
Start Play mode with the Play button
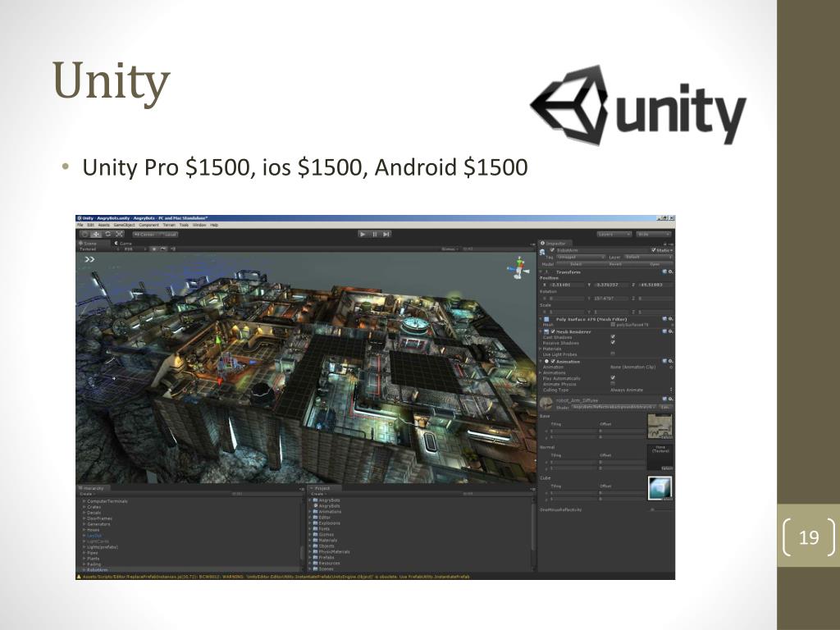click(363, 234)
